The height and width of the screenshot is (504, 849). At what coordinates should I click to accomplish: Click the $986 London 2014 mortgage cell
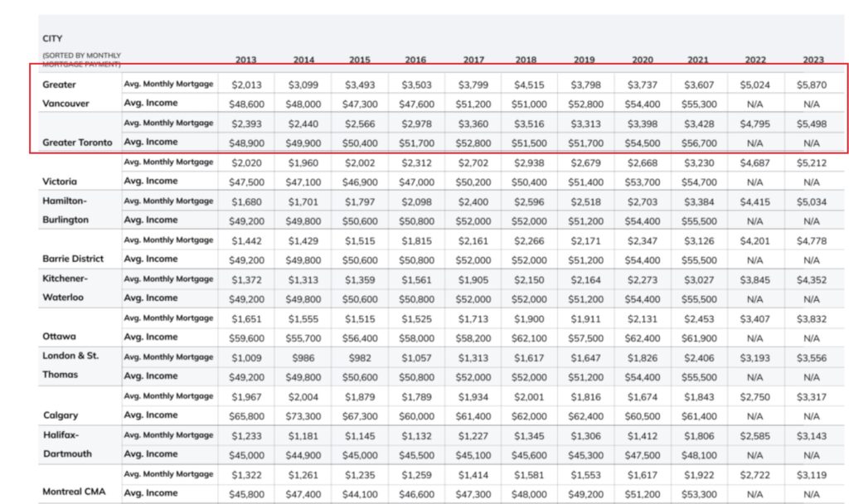pyautogui.click(x=303, y=357)
